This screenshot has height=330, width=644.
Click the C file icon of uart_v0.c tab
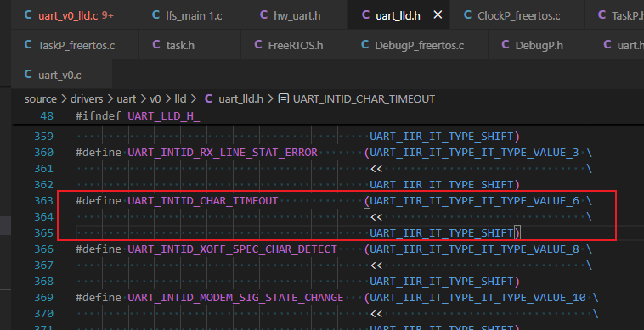click(x=28, y=74)
